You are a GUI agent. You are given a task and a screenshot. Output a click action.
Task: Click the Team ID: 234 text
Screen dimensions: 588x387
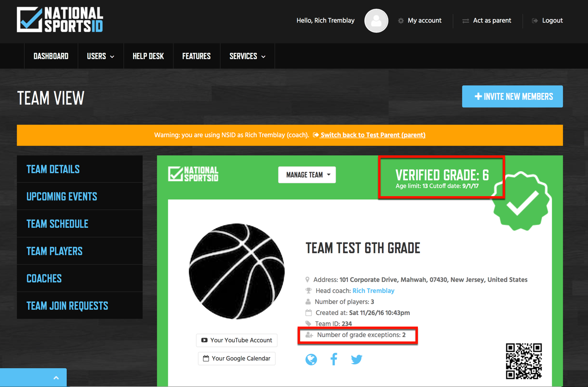click(334, 324)
